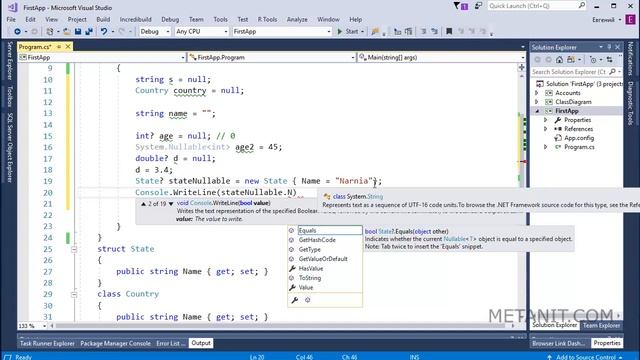Click the App.config file icon

[558, 138]
